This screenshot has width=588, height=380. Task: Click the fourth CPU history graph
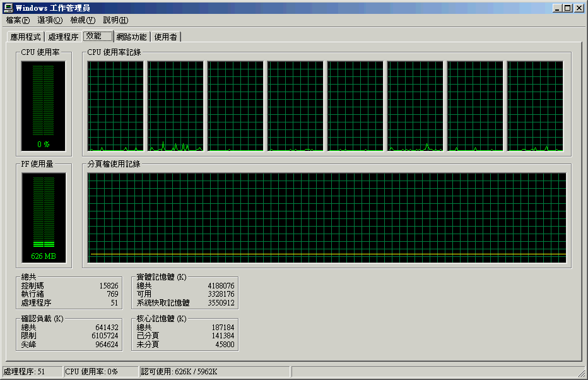coord(295,106)
